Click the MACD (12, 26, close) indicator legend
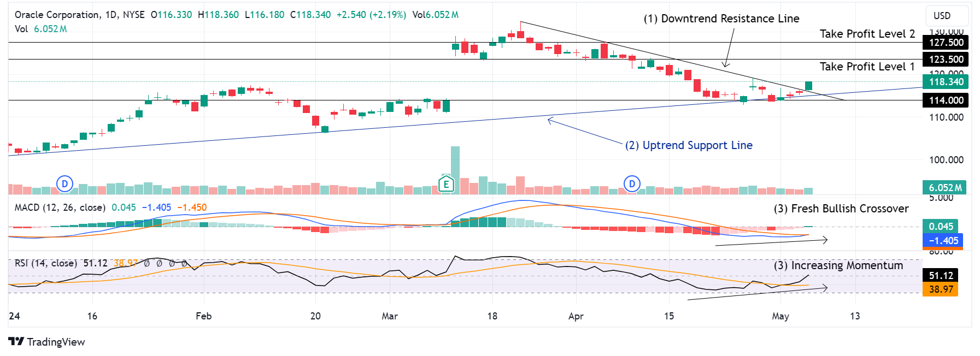980x356 pixels. click(x=60, y=207)
